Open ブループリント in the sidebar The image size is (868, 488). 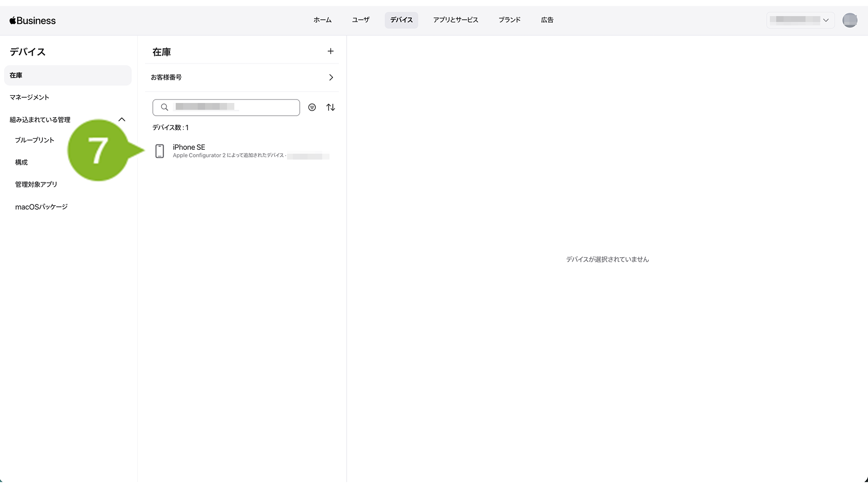tap(35, 140)
